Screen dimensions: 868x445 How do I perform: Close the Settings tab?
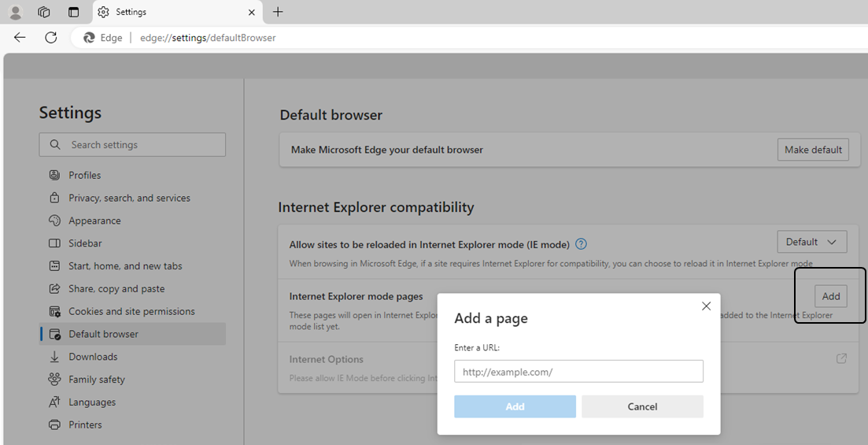point(252,12)
